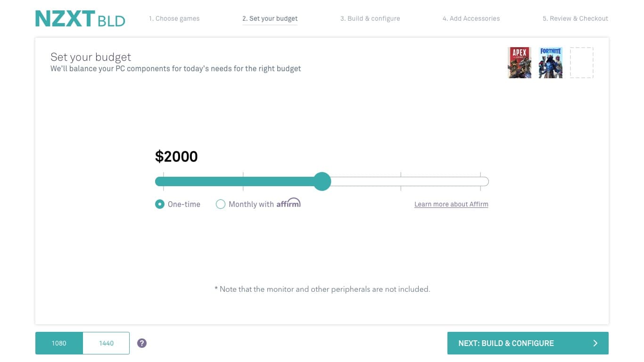Viewport: 644px width, 362px height.
Task: Click the Affirm logo
Action: 289,203
